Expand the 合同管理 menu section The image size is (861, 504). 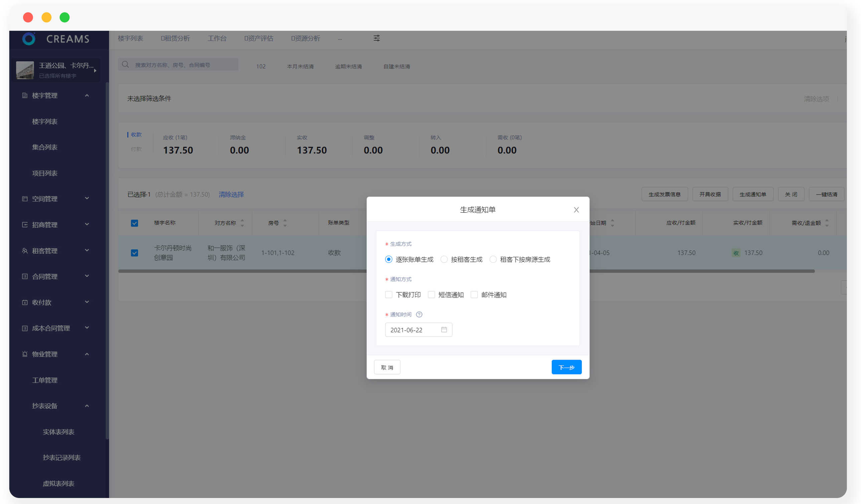pos(87,276)
